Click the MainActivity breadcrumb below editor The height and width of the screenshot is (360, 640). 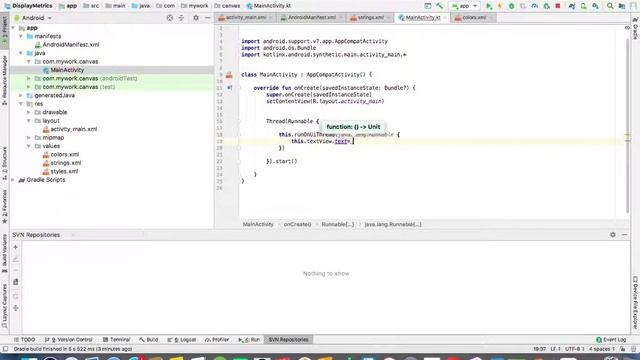pos(258,224)
